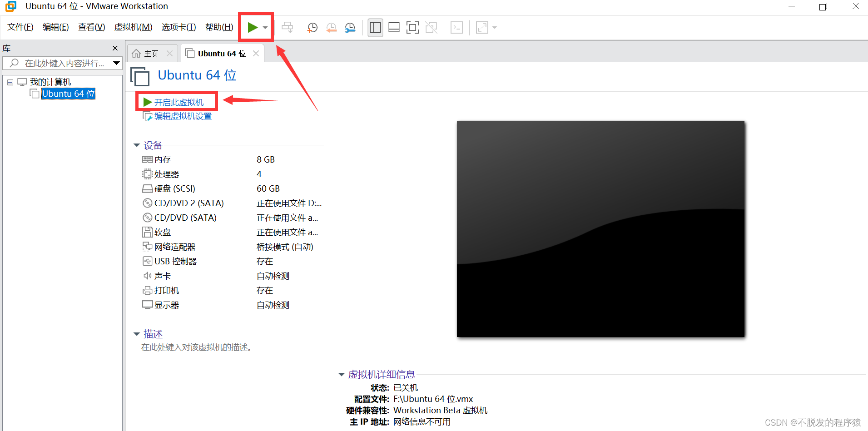The width and height of the screenshot is (868, 431).
Task: Open the stretch mode dropdown
Action: pyautogui.click(x=494, y=27)
